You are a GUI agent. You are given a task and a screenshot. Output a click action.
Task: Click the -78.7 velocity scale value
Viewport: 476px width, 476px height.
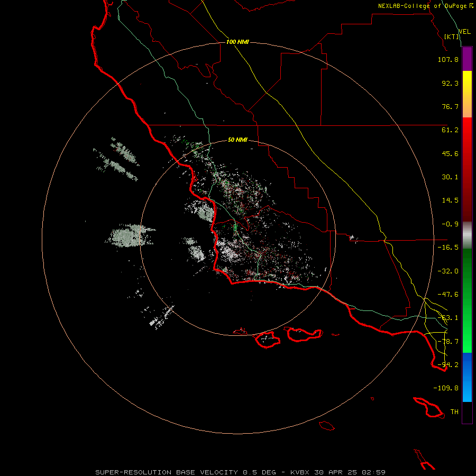[x=448, y=342]
